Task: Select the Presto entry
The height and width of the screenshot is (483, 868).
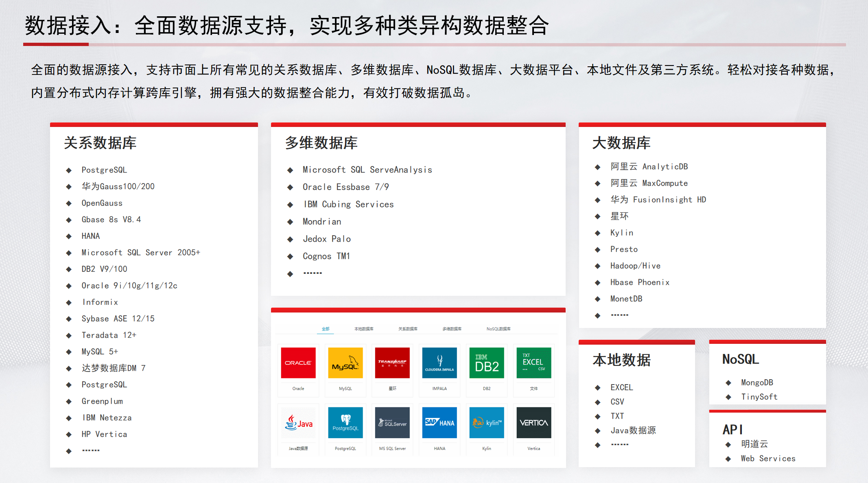Action: (624, 249)
